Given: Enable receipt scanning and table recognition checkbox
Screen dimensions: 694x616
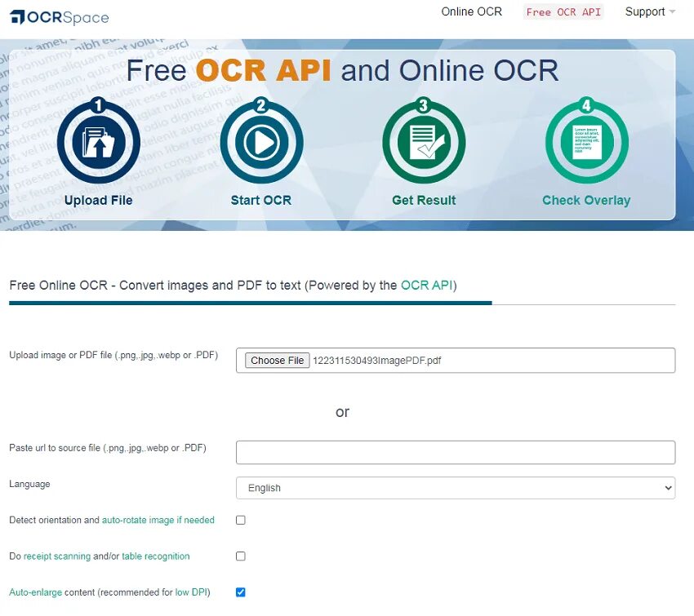Looking at the screenshot, I should click(x=240, y=556).
